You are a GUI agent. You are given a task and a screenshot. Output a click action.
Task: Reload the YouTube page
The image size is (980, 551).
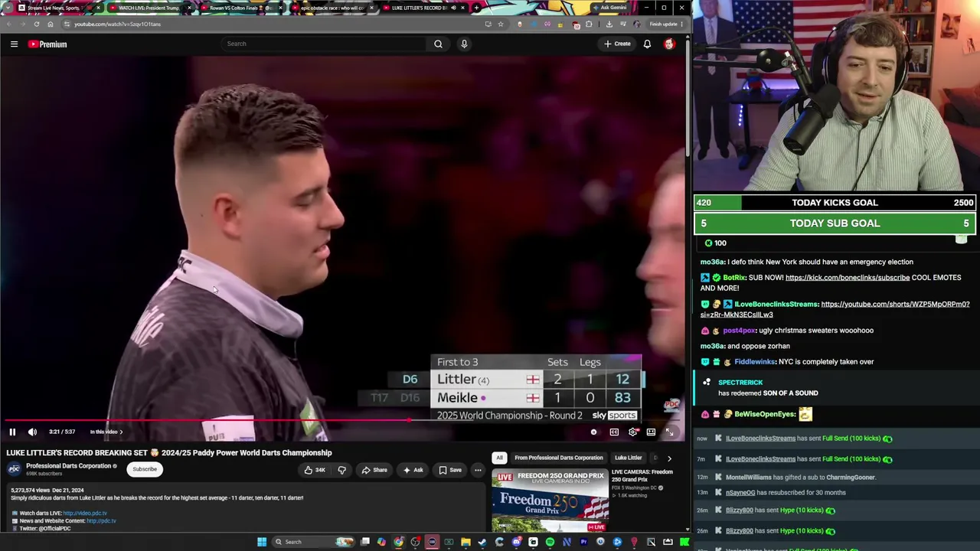37,24
